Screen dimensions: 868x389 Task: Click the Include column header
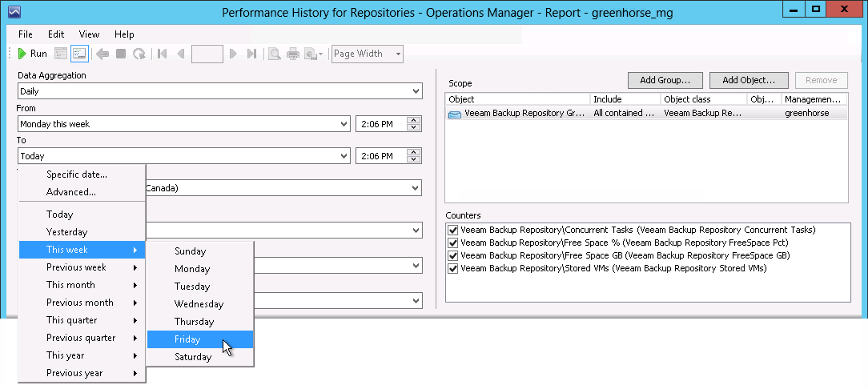pyautogui.click(x=625, y=99)
